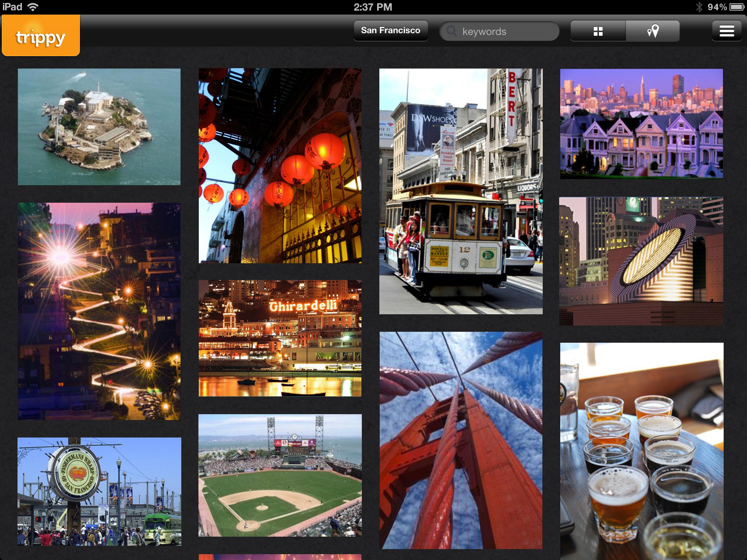
Task: Select the baseball stadium photo
Action: coord(280,475)
